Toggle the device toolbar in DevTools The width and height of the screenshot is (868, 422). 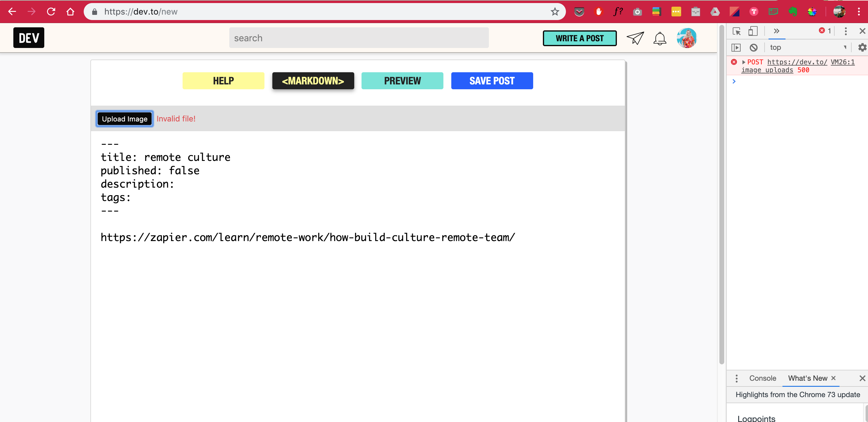click(x=753, y=31)
